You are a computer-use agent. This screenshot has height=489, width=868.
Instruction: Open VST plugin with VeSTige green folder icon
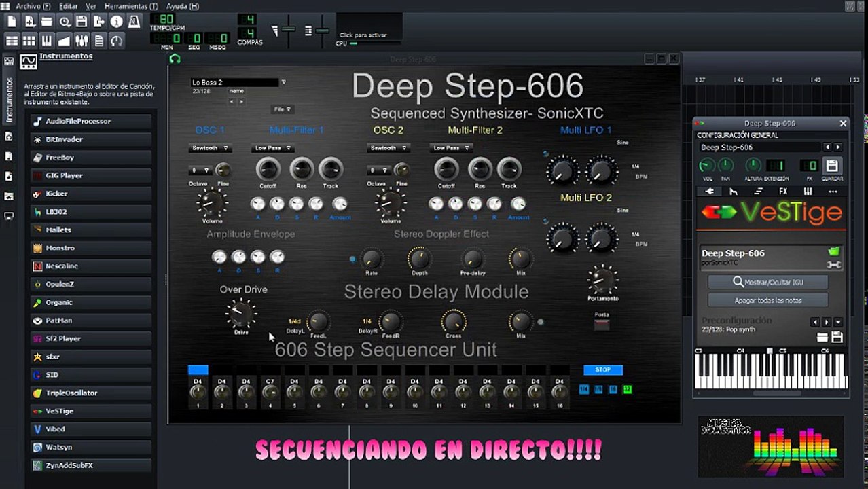click(833, 251)
